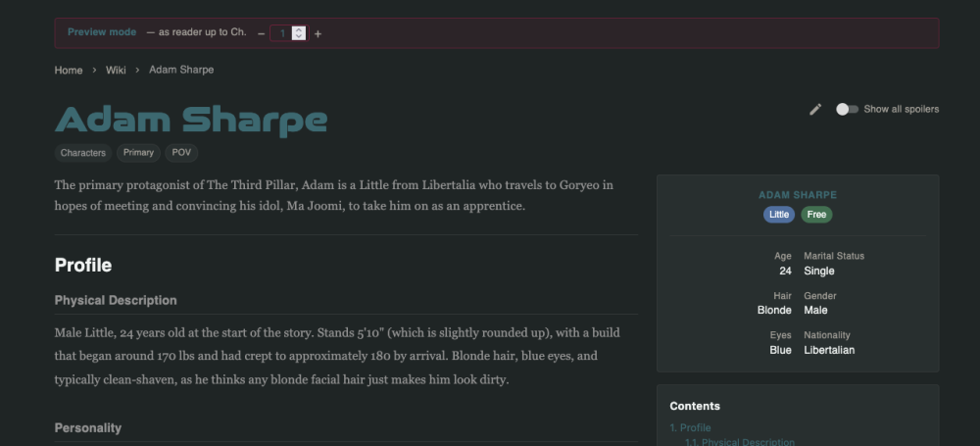Click the pencil edit icon
The image size is (980, 446).
pyautogui.click(x=815, y=110)
